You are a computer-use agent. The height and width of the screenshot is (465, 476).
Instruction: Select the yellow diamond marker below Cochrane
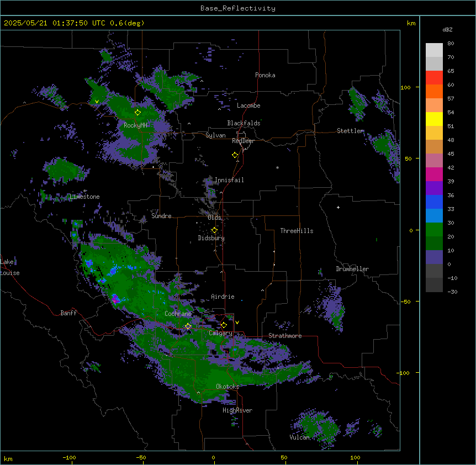click(x=188, y=326)
